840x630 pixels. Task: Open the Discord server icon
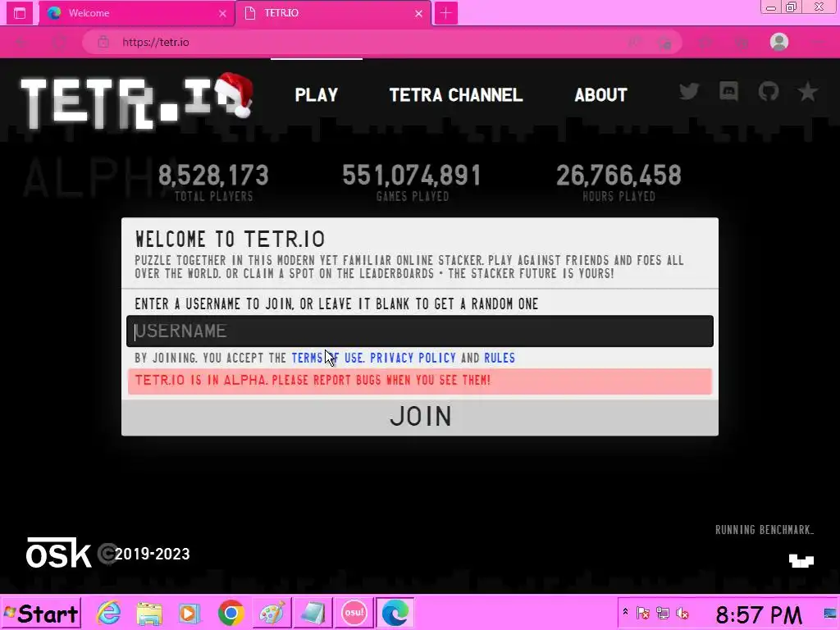point(728,92)
